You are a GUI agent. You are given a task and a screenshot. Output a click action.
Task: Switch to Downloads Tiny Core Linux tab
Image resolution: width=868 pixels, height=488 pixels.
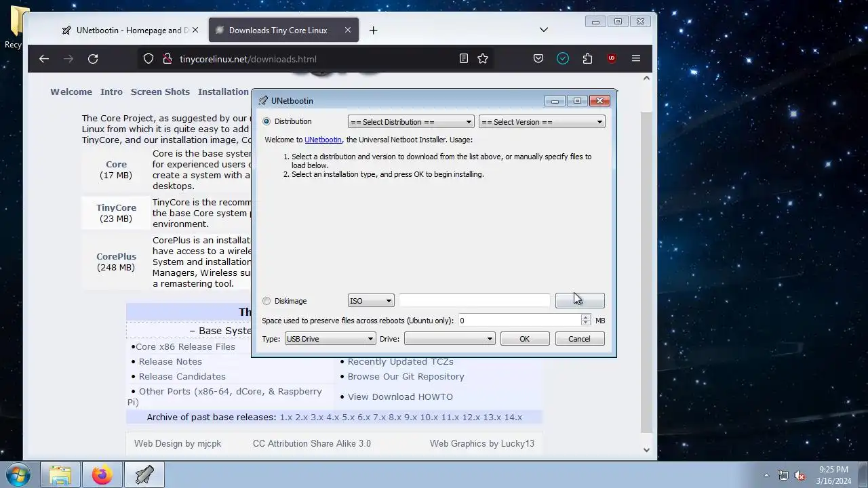click(278, 30)
